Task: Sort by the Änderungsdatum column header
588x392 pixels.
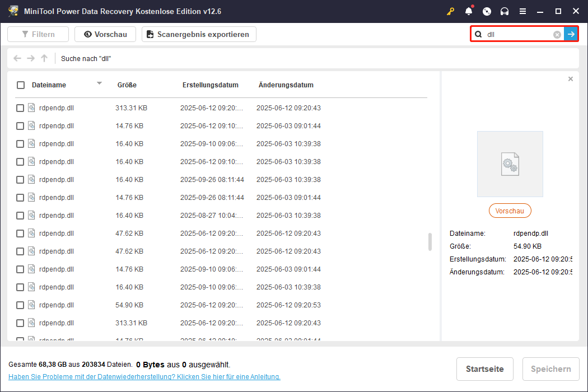Action: (286, 85)
